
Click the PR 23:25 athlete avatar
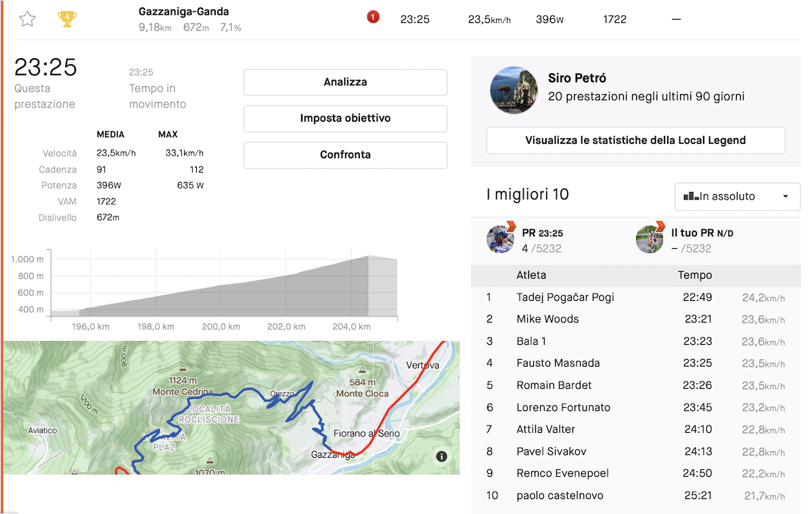pyautogui.click(x=501, y=239)
